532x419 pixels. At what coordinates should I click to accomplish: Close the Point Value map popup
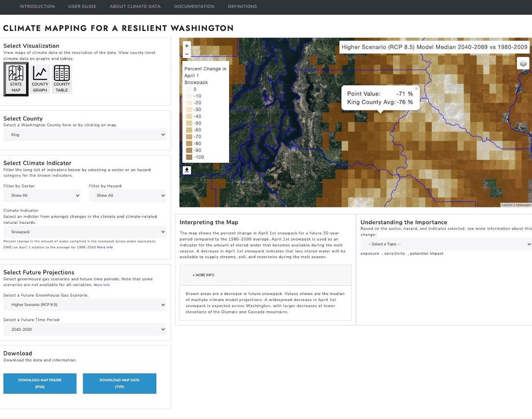click(416, 89)
